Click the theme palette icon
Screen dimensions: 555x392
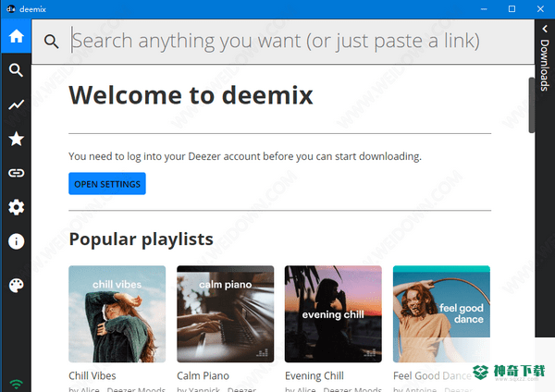point(17,286)
